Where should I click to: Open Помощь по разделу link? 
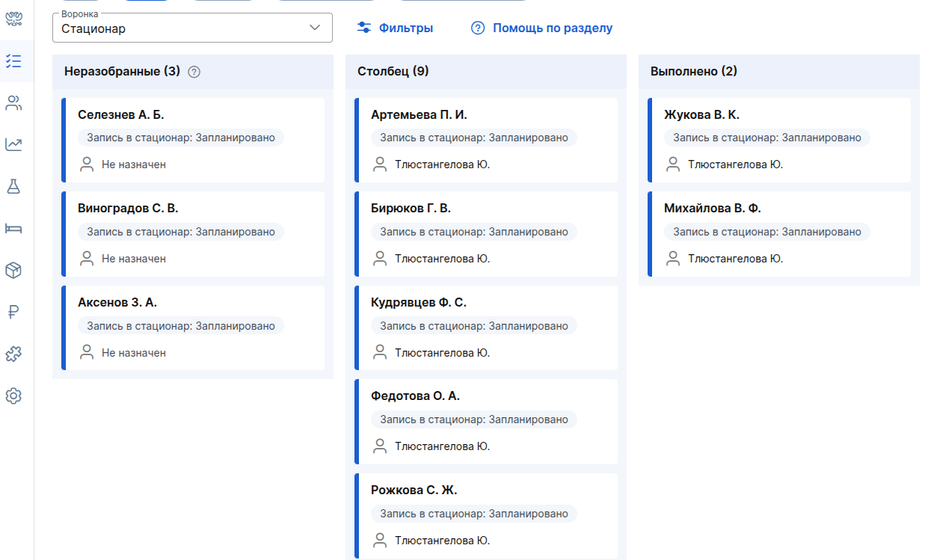(x=541, y=28)
